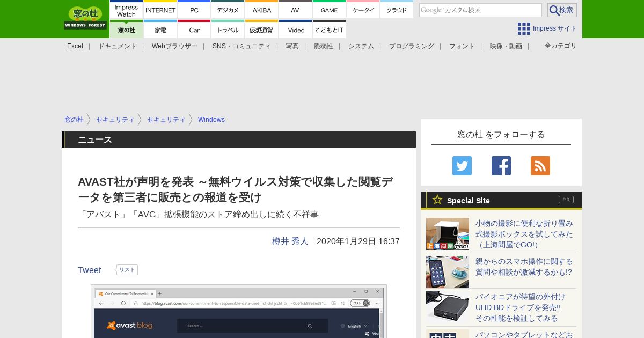Open the Facebook follow icon

[501, 166]
